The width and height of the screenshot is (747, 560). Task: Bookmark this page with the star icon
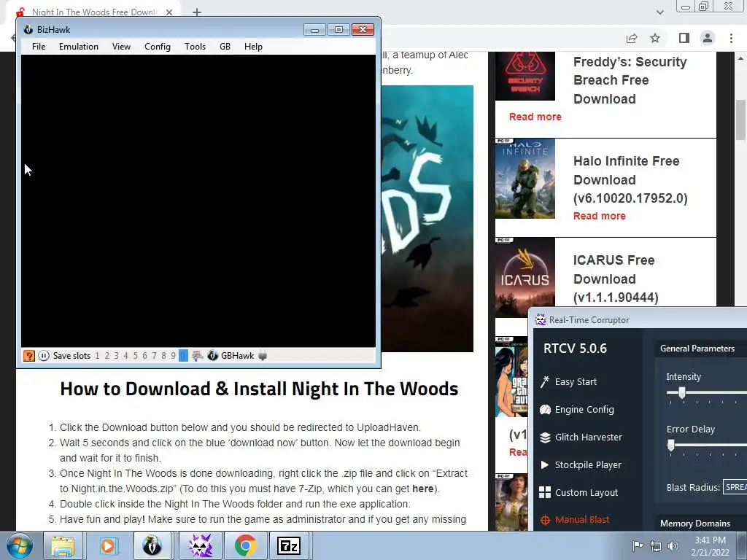pos(655,38)
